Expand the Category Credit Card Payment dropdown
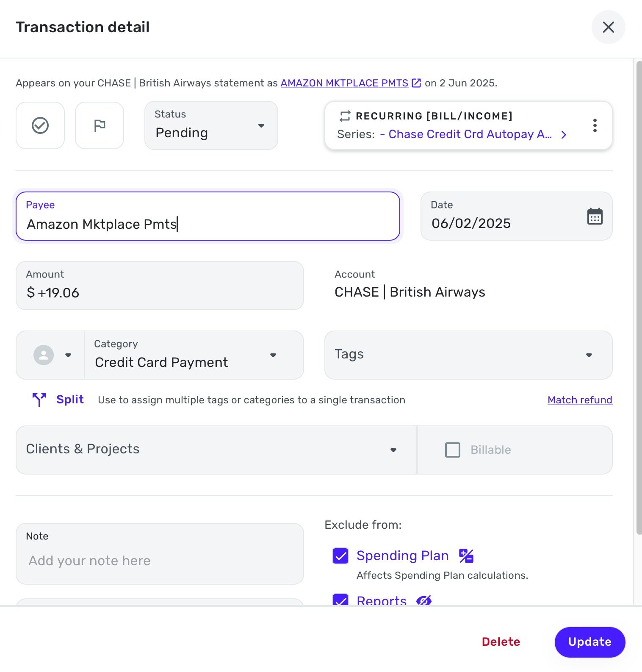This screenshot has height=672, width=642. point(194,355)
